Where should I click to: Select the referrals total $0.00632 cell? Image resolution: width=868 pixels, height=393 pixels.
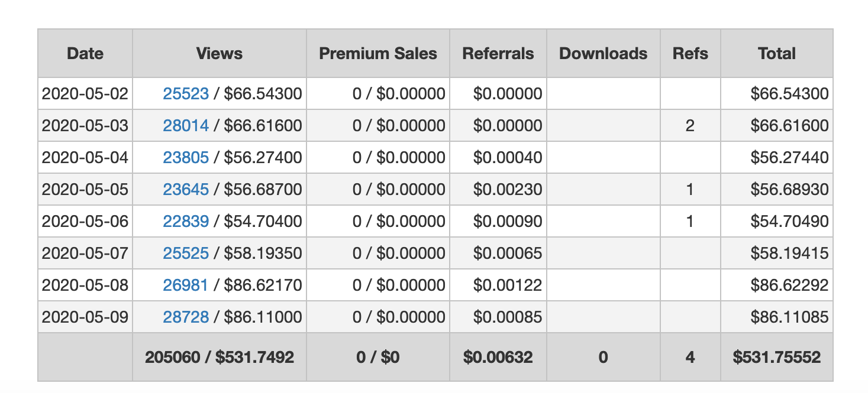coord(498,358)
